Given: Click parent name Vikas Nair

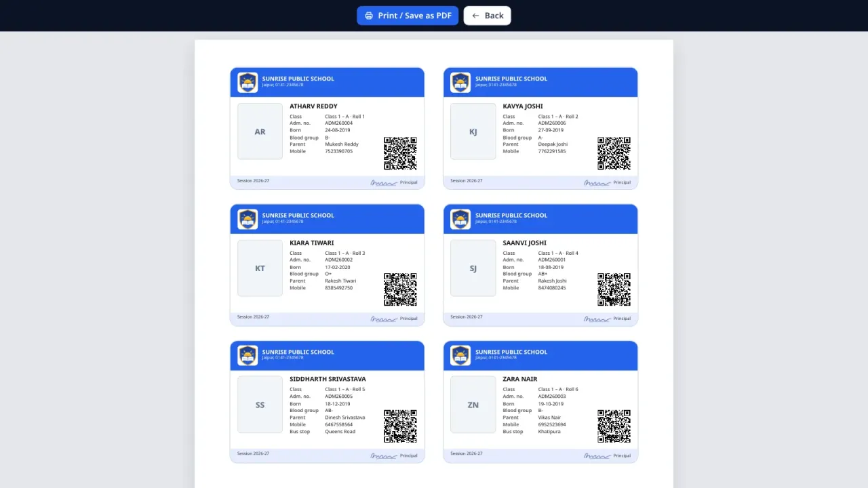Looking at the screenshot, I should (550, 418).
